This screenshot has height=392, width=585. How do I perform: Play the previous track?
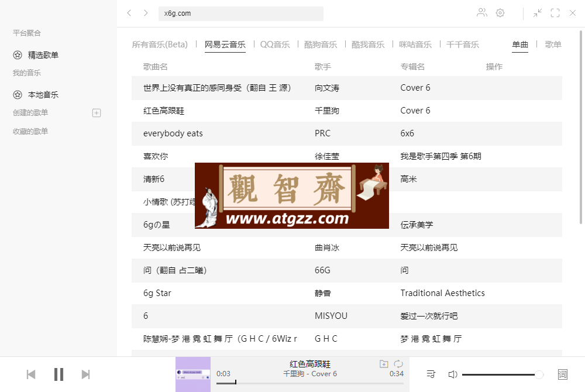tap(31, 374)
